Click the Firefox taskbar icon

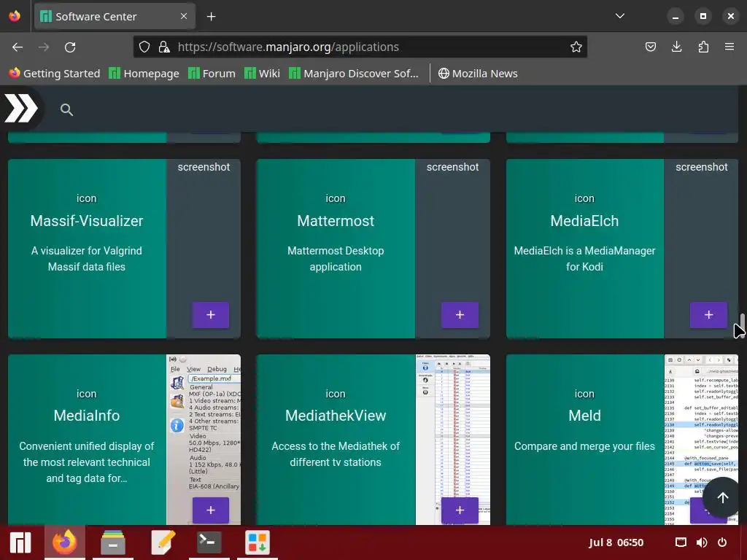pyautogui.click(x=65, y=542)
